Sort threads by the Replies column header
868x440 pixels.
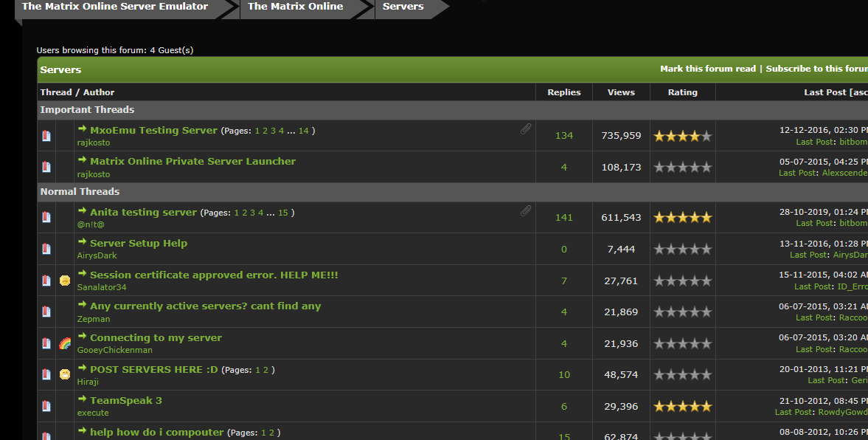(x=563, y=92)
